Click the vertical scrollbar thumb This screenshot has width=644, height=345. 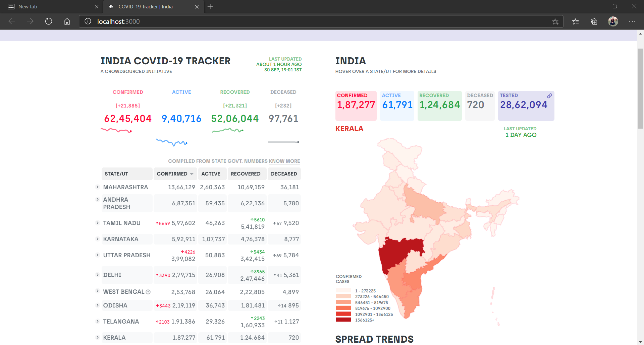coord(640,89)
